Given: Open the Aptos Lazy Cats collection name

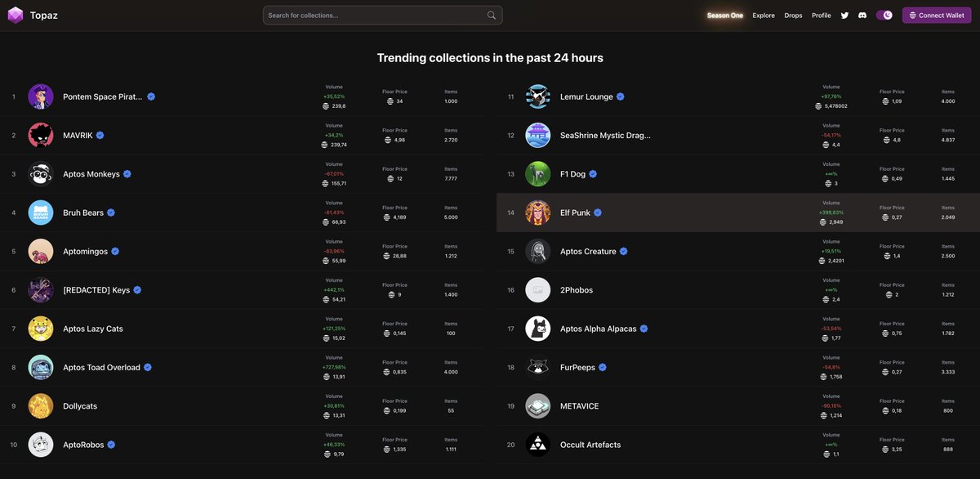Looking at the screenshot, I should click(93, 329).
